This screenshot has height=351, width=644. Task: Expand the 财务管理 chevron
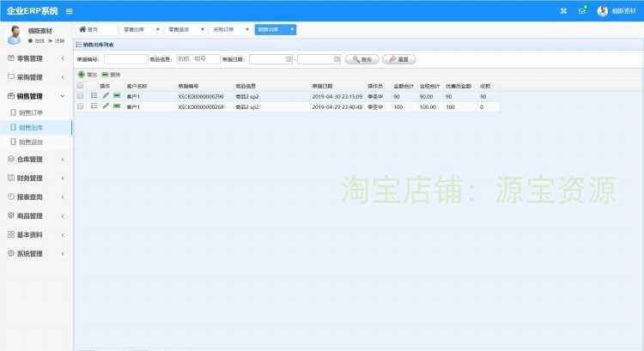63,179
